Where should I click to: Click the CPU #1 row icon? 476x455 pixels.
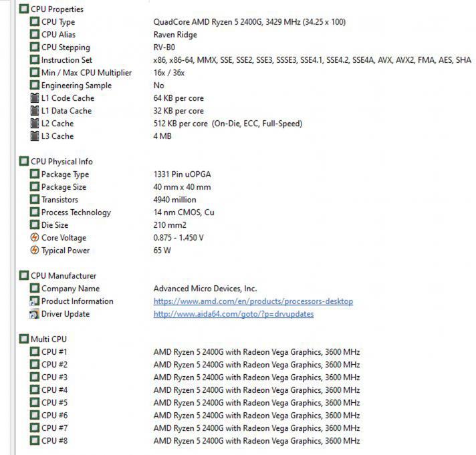(35, 351)
